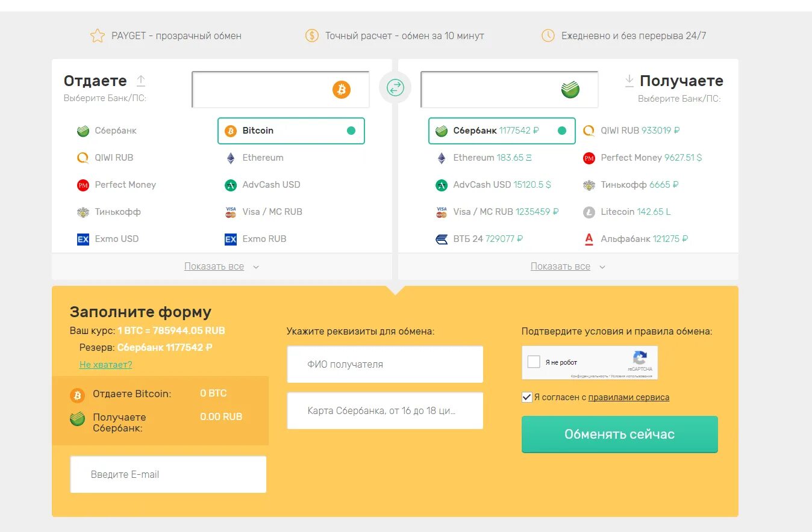Click the rate text '1 BTC = 785944.05 RUB'
The image size is (812, 532).
pyautogui.click(x=171, y=330)
